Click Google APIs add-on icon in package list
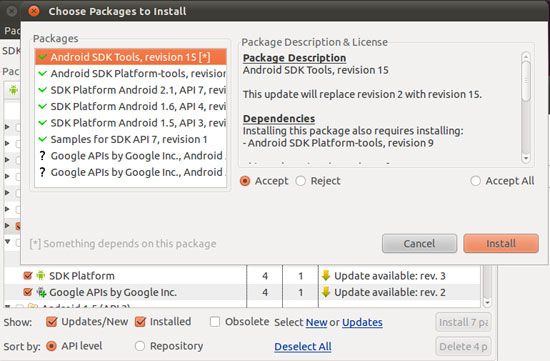This screenshot has width=550, height=361. point(42,292)
